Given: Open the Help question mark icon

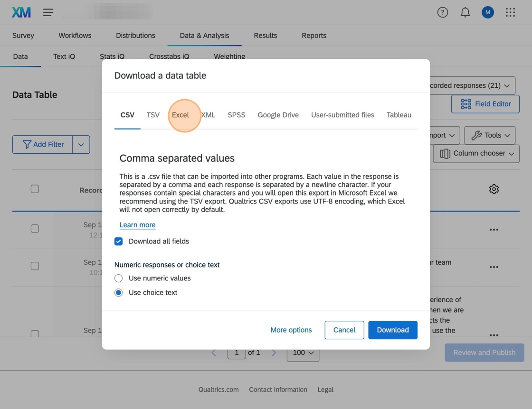Looking at the screenshot, I should click(x=442, y=12).
